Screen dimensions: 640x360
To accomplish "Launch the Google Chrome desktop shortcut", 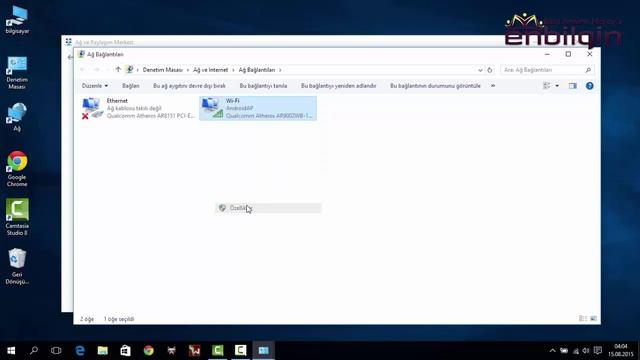I will click(17, 169).
